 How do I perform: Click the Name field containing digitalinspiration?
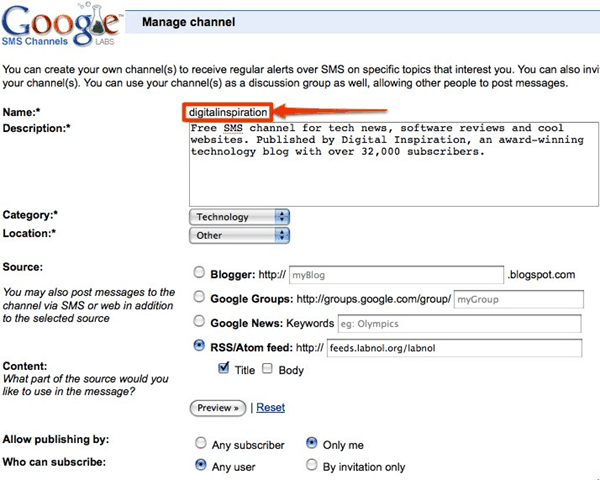coord(228,112)
